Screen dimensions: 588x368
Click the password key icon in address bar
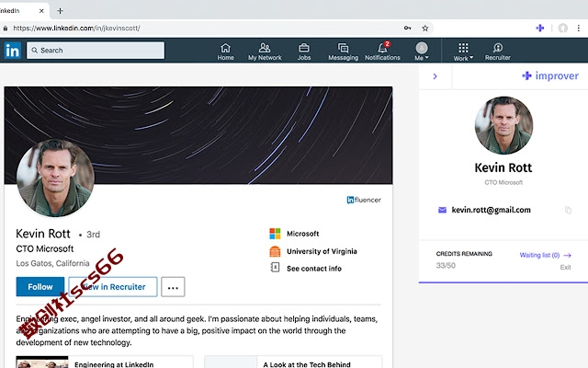tap(407, 29)
